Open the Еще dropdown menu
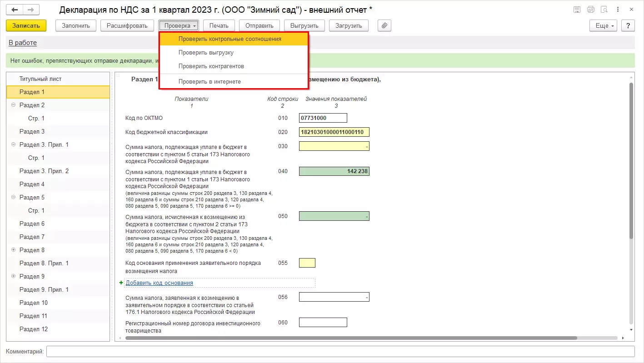The width and height of the screenshot is (644, 363). point(604,26)
